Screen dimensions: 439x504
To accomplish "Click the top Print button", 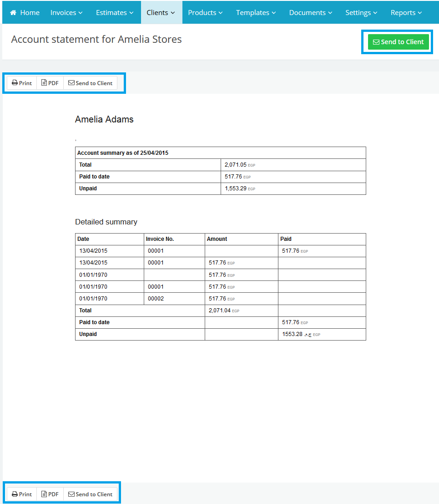I will (x=22, y=83).
